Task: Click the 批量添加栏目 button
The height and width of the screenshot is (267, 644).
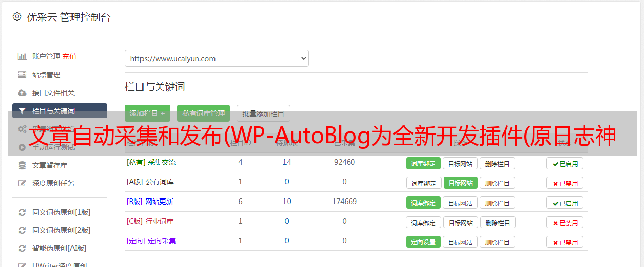Action: click(x=263, y=113)
